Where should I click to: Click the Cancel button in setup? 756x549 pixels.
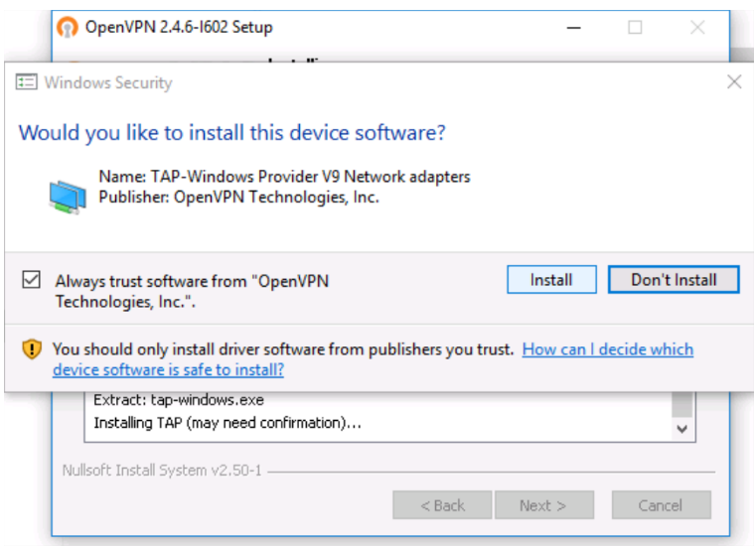pos(661,505)
